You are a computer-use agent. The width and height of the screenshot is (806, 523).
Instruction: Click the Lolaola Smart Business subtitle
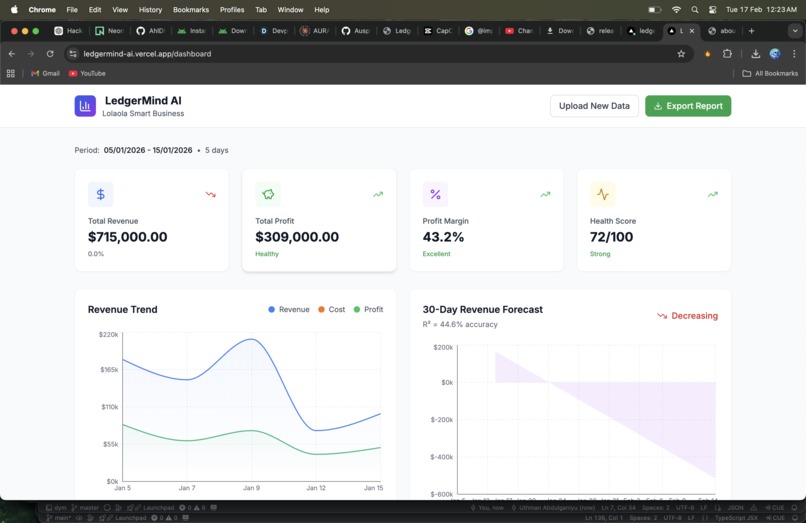pyautogui.click(x=143, y=114)
